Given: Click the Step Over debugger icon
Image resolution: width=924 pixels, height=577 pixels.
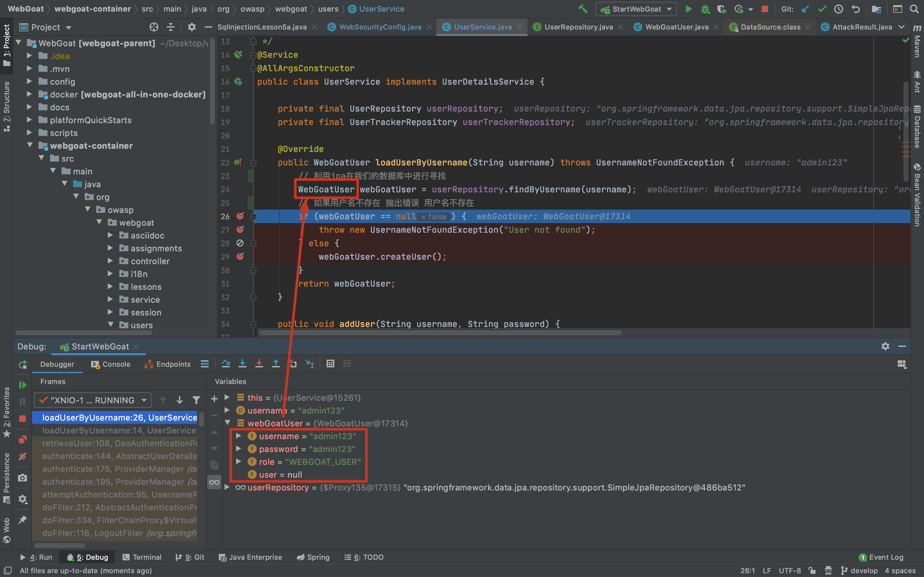Looking at the screenshot, I should coord(226,364).
